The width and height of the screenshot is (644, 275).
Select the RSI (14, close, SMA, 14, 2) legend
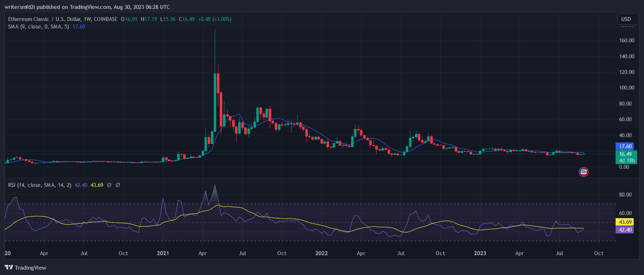click(x=39, y=185)
